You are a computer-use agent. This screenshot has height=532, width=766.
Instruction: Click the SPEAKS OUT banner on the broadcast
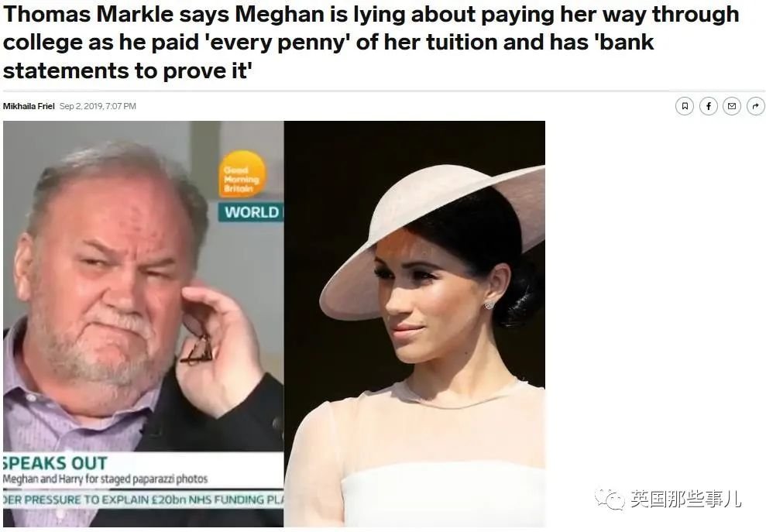tap(55, 462)
